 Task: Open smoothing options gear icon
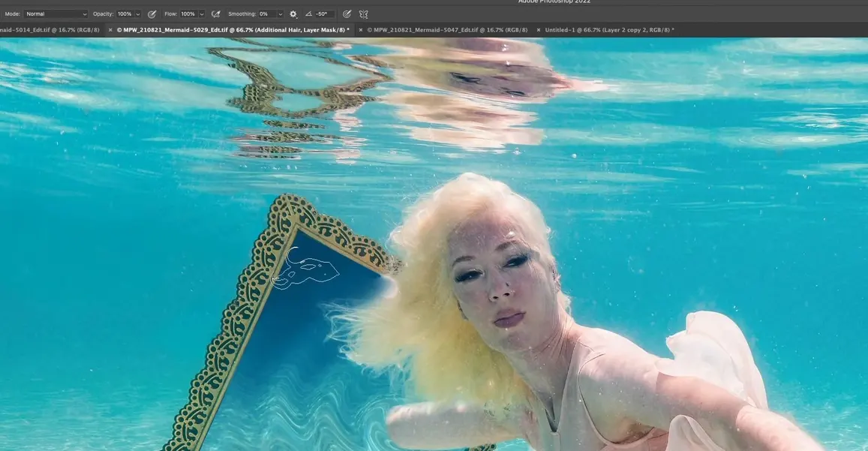[x=293, y=14]
